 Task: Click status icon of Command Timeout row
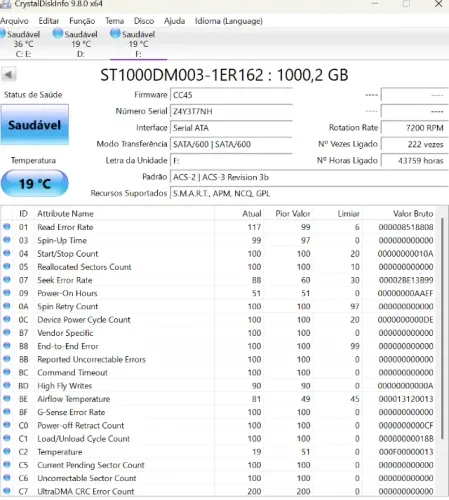(x=7, y=372)
